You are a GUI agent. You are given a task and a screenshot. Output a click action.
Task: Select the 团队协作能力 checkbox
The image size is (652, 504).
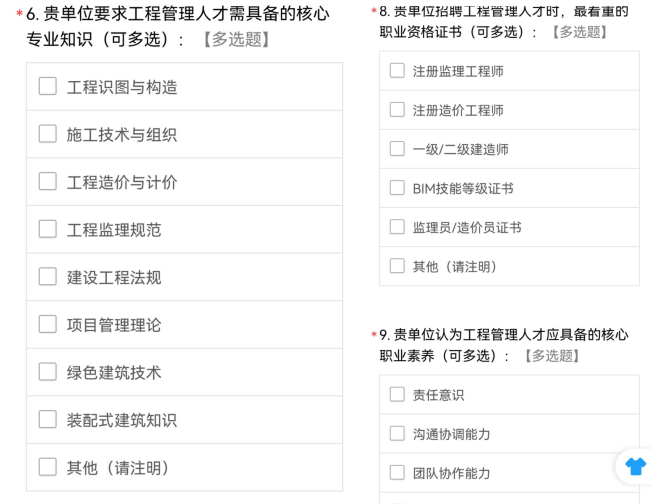click(x=397, y=472)
